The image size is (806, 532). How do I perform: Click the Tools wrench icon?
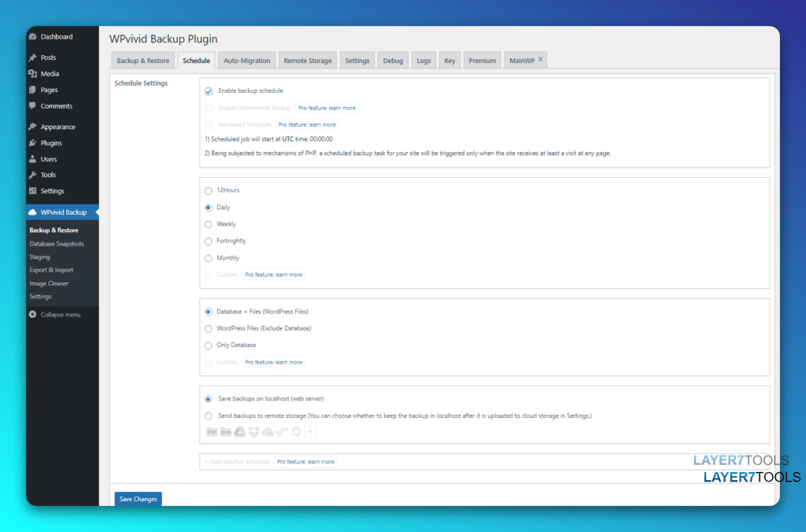tap(33, 175)
